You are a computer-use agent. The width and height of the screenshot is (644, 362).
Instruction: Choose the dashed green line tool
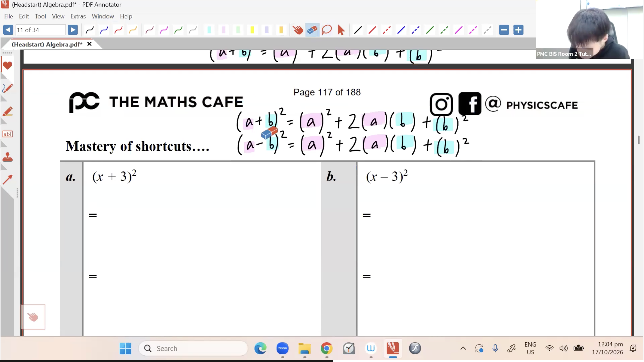click(444, 30)
